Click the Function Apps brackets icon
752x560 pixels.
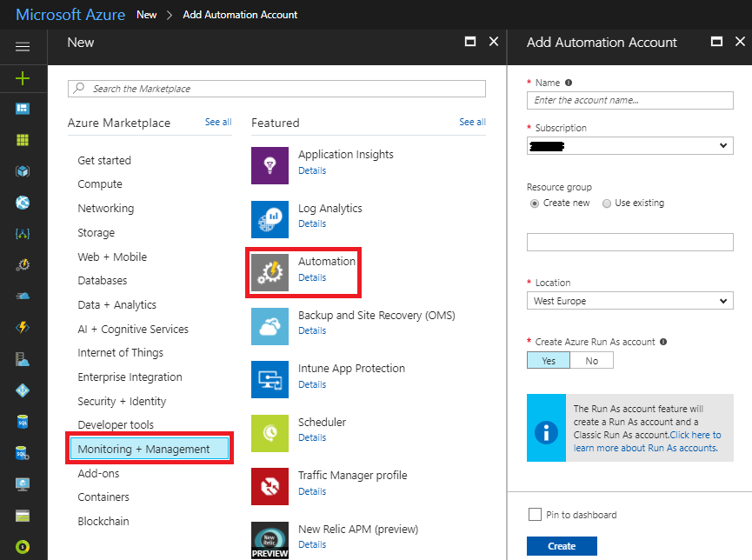23,233
